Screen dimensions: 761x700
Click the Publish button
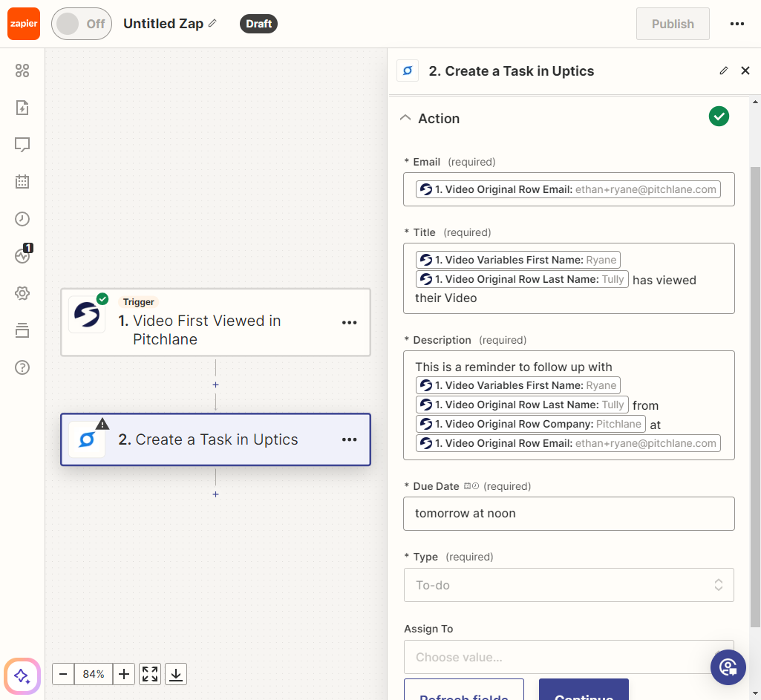673,24
